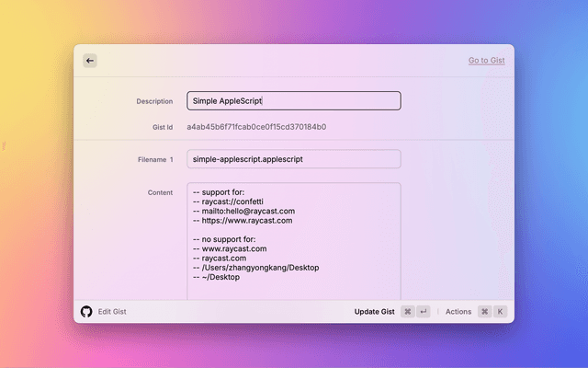588x368 pixels.
Task: Click the Gist Id value text
Action: coord(256,127)
